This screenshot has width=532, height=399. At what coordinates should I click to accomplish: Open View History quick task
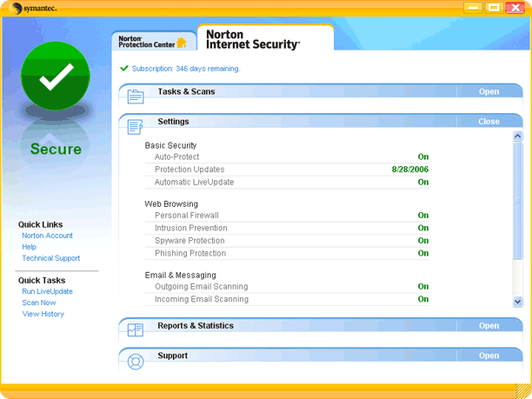click(x=43, y=314)
